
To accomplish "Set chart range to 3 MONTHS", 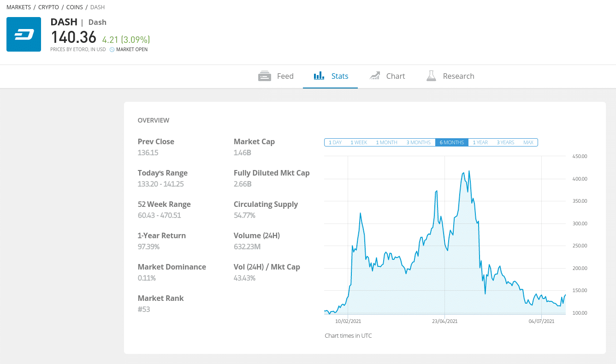I will pyautogui.click(x=419, y=142).
